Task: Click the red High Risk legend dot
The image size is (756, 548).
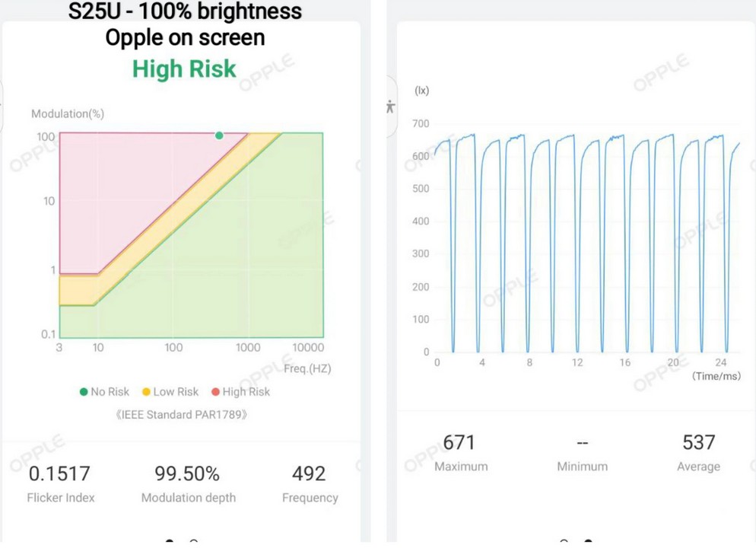Action: pos(215,392)
